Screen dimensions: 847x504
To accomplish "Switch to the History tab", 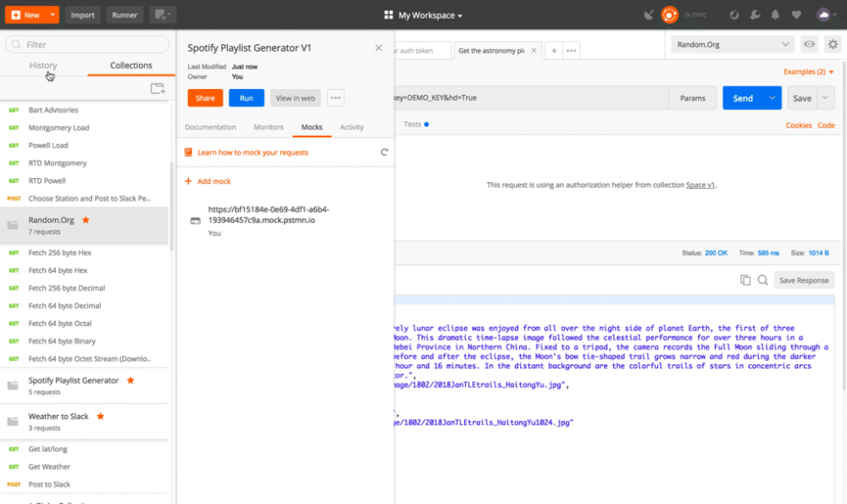I will [x=43, y=65].
